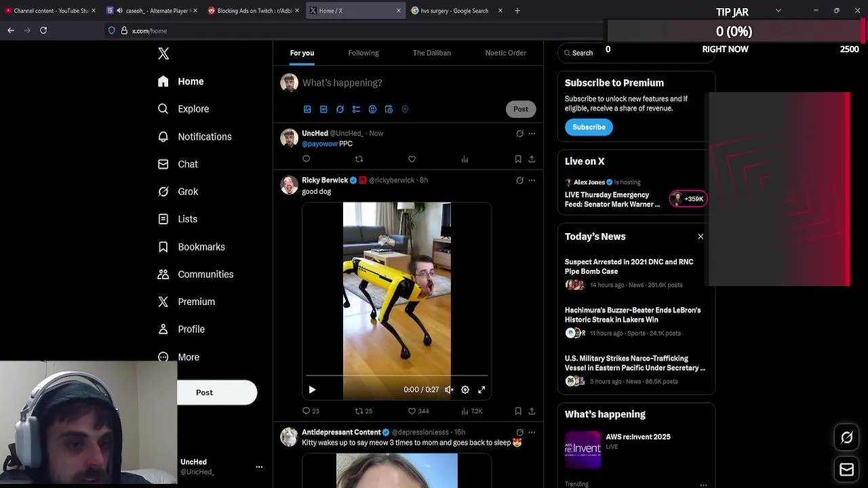Repost UncHed's PPC post

pos(359,159)
